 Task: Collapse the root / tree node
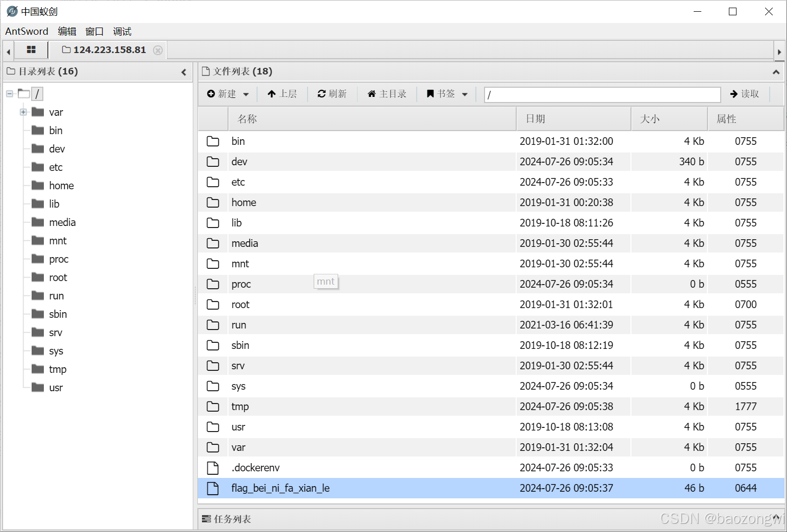(9, 94)
